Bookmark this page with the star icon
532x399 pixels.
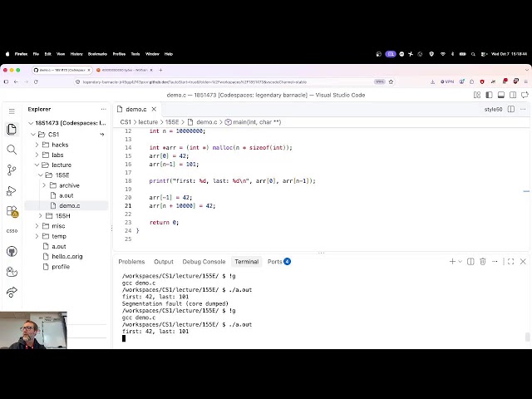pos(391,81)
